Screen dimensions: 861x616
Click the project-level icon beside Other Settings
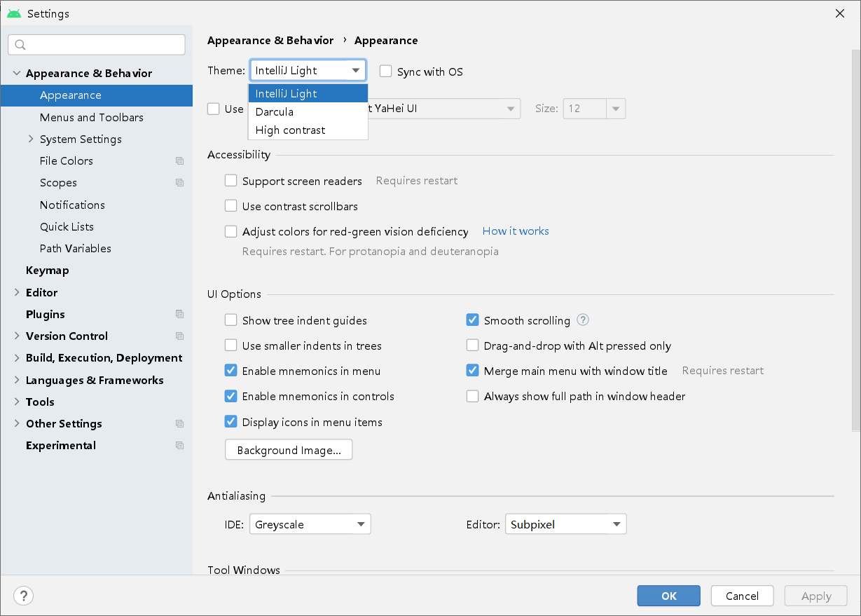click(x=179, y=424)
